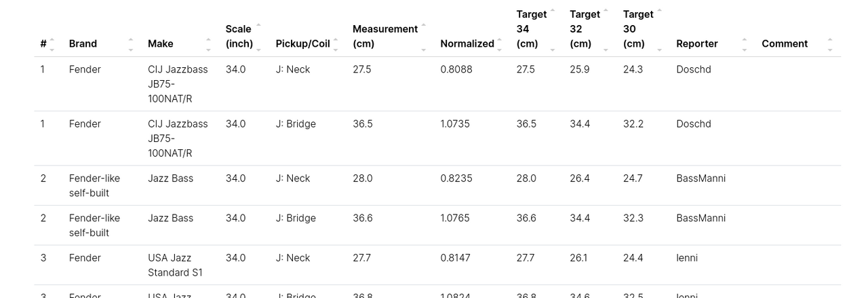Click the Target 30 (cm) sort arrows
The width and height of the screenshot is (868, 298).
(x=659, y=30)
